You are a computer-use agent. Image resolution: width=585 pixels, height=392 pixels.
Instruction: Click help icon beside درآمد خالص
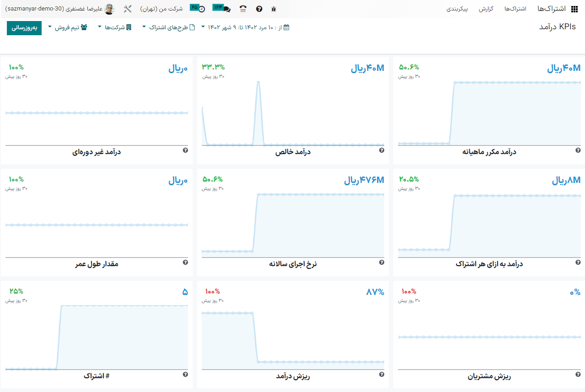coord(381,150)
